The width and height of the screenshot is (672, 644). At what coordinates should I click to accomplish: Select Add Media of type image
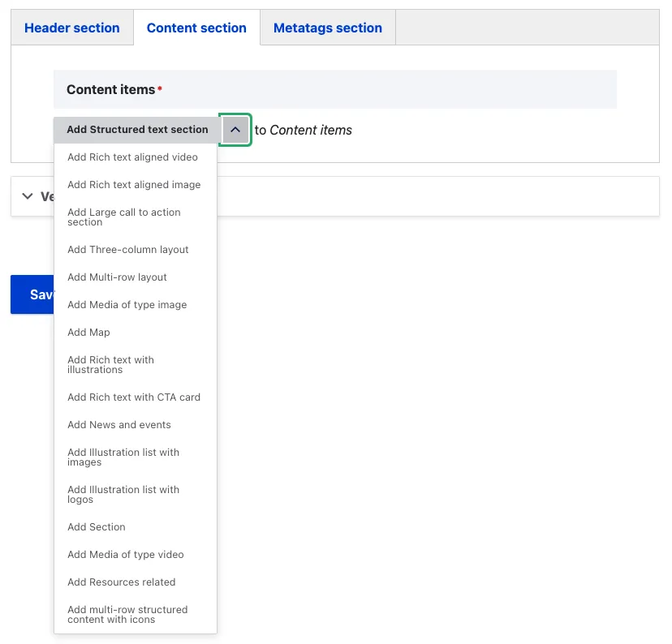point(127,305)
